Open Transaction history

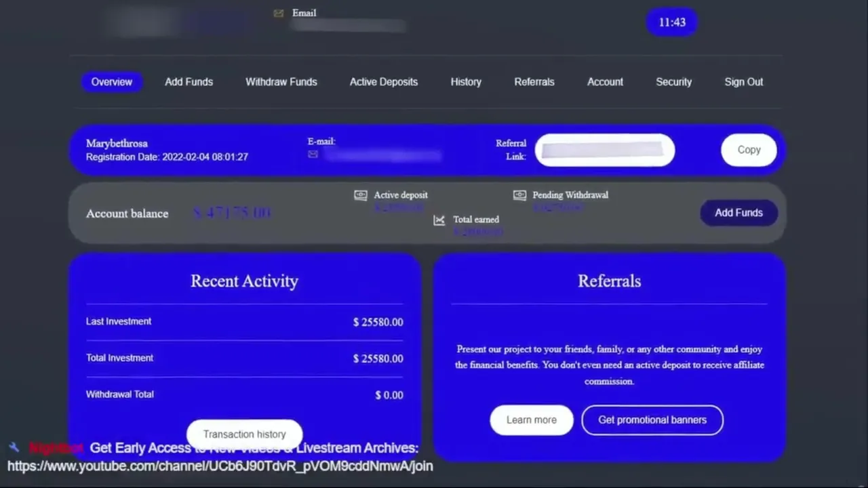pos(245,434)
